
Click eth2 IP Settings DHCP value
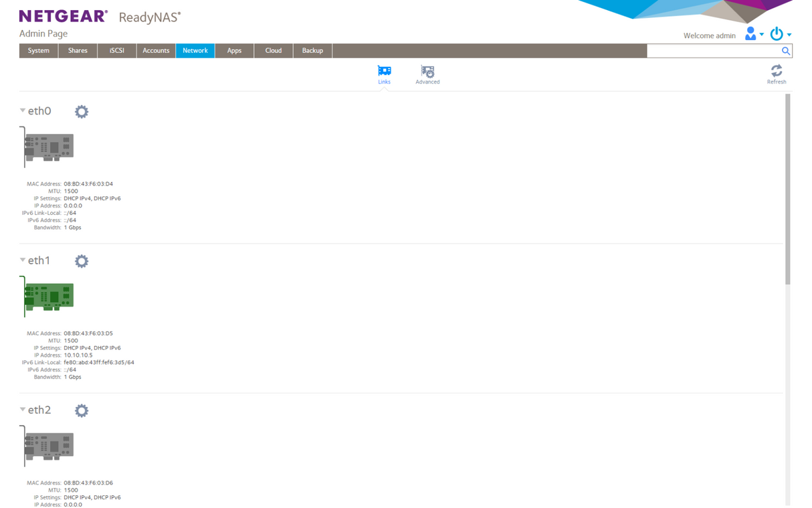click(x=92, y=497)
